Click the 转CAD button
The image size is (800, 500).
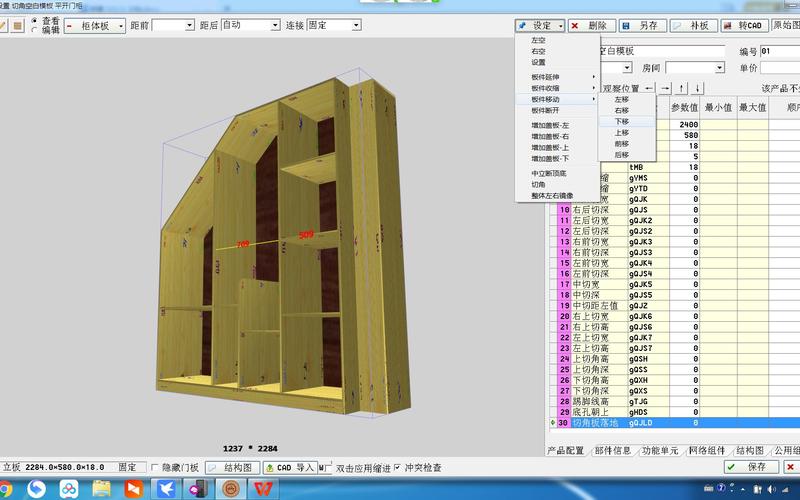coord(744,26)
